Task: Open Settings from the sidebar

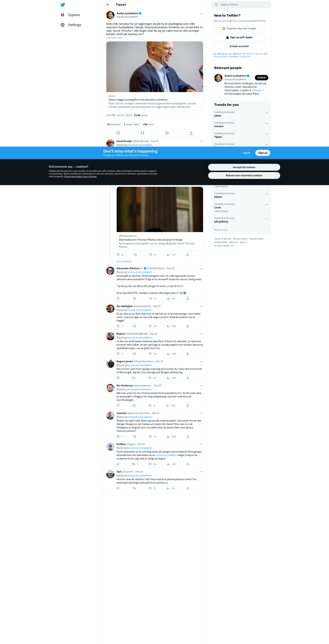Action: [x=71, y=25]
